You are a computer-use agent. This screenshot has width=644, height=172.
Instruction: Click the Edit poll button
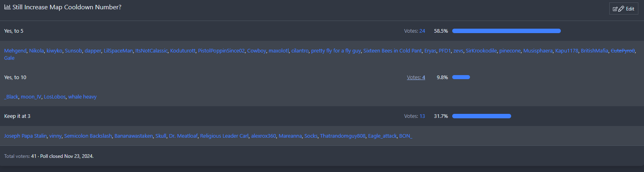[x=623, y=8]
